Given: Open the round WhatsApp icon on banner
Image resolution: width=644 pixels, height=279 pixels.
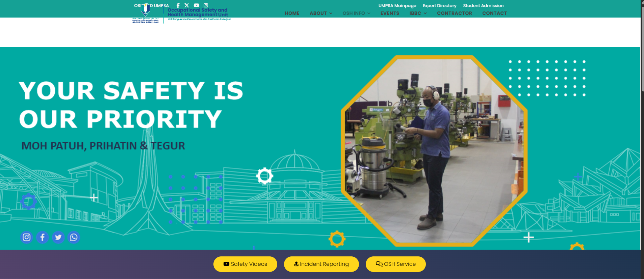Looking at the screenshot, I should pyautogui.click(x=74, y=238).
